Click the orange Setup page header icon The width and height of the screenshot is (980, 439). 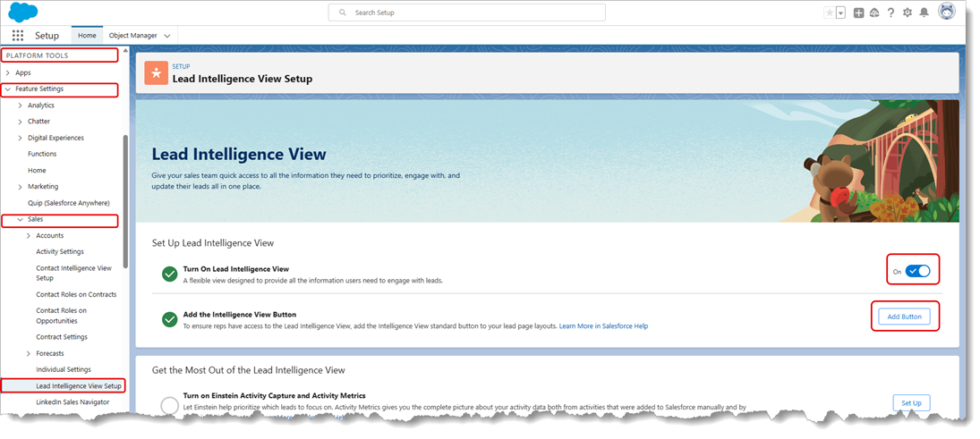pyautogui.click(x=157, y=72)
